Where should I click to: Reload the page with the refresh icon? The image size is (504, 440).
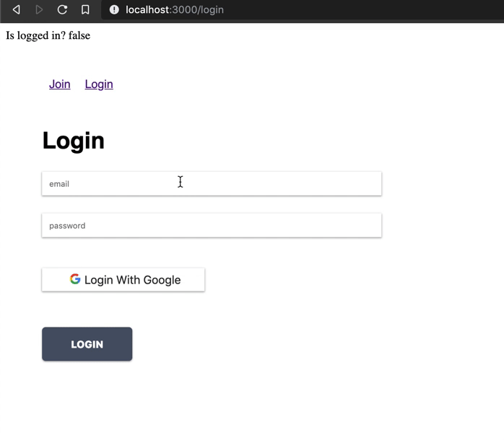click(62, 9)
